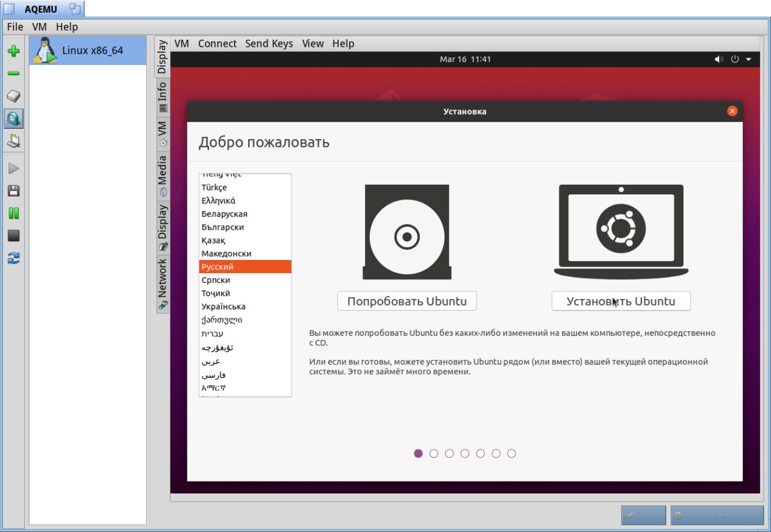Select the highlighted Русский language row
This screenshot has width=771, height=532.
coord(245,267)
